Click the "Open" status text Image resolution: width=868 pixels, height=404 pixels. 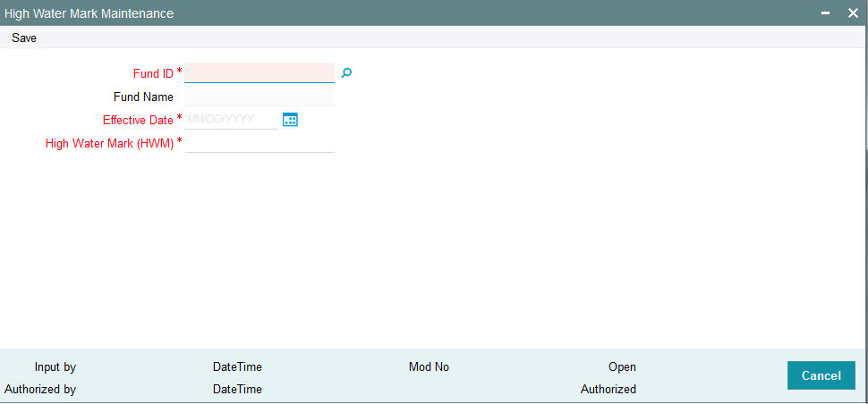[622, 367]
